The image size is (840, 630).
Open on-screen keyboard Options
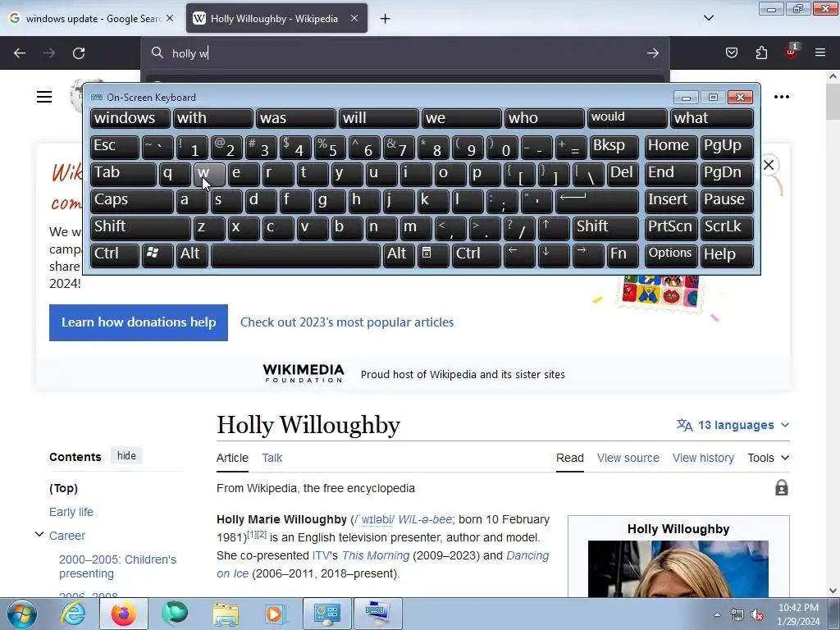point(671,254)
